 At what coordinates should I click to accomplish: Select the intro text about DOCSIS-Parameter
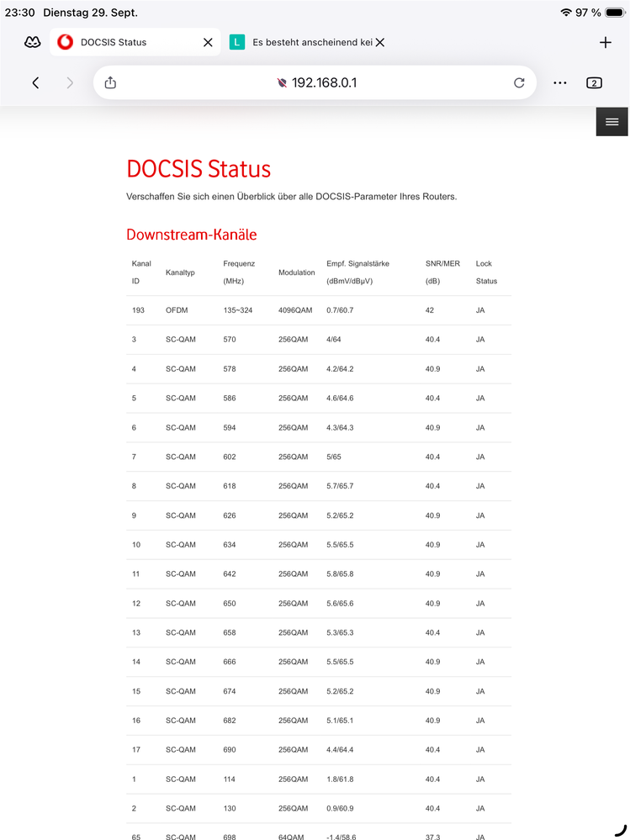pyautogui.click(x=291, y=197)
